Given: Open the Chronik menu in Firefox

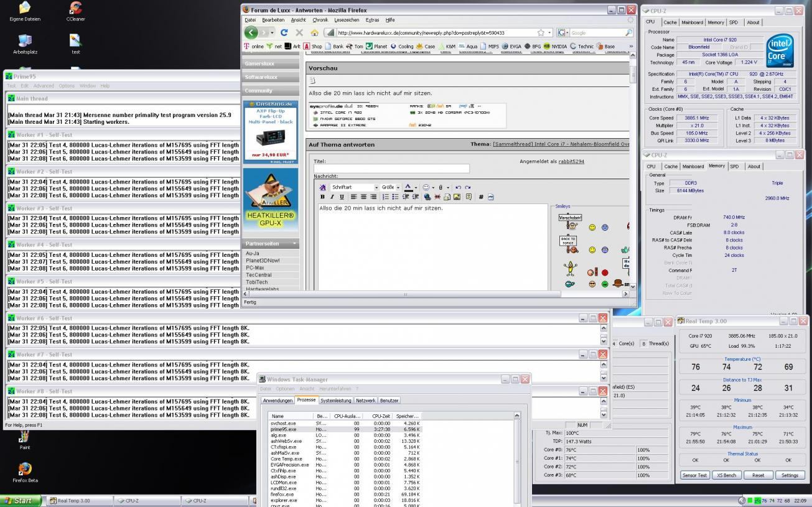Looking at the screenshot, I should [320, 20].
